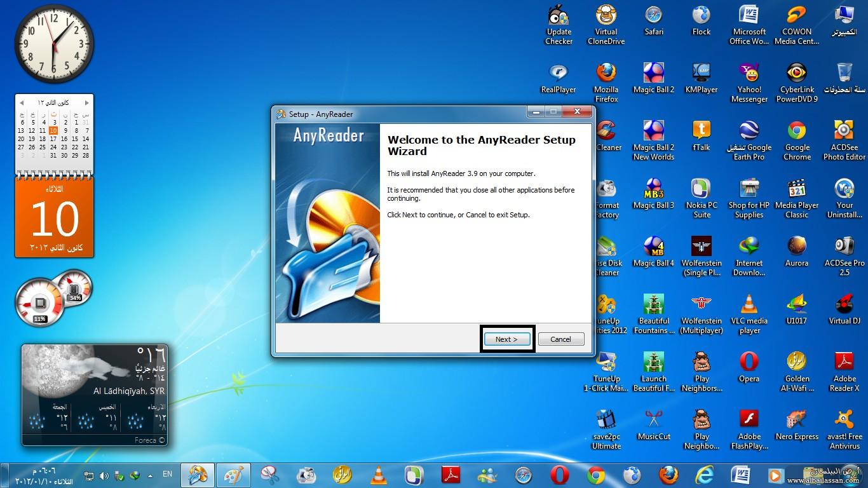Select VLC media player desktop icon

click(x=749, y=315)
